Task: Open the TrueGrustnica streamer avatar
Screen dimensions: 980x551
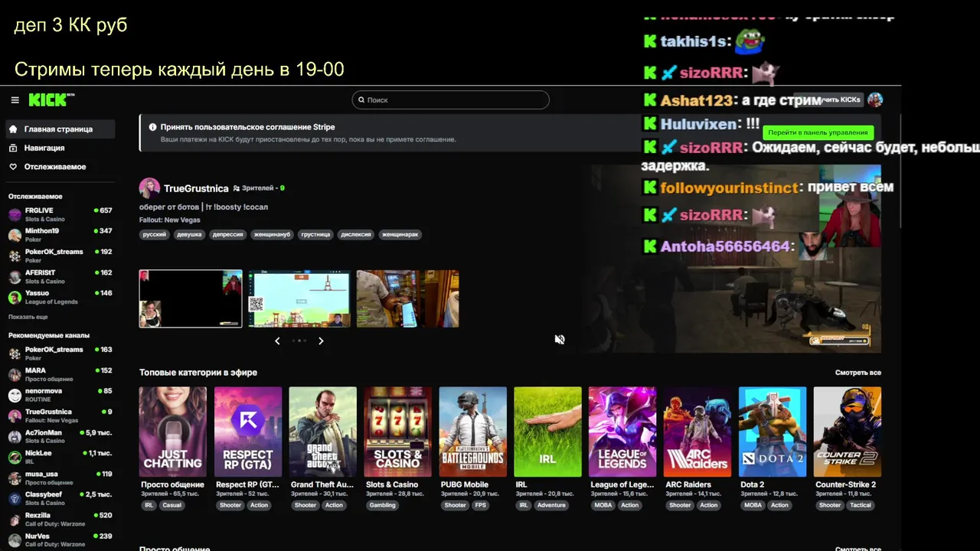Action: 149,188
